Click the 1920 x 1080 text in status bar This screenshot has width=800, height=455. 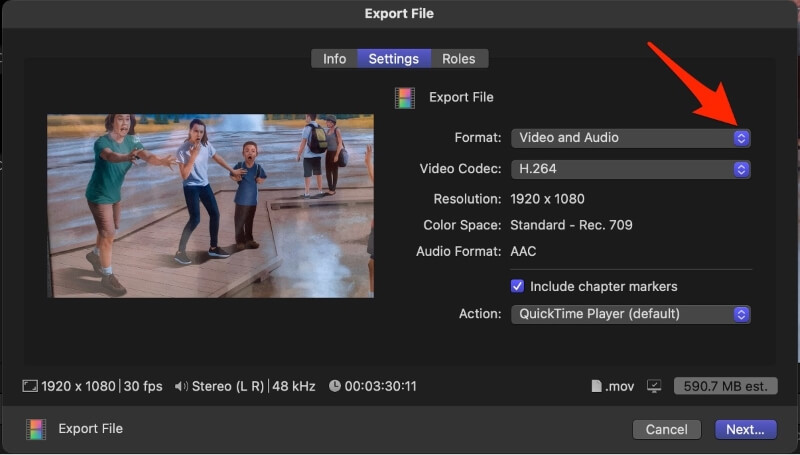(x=79, y=386)
